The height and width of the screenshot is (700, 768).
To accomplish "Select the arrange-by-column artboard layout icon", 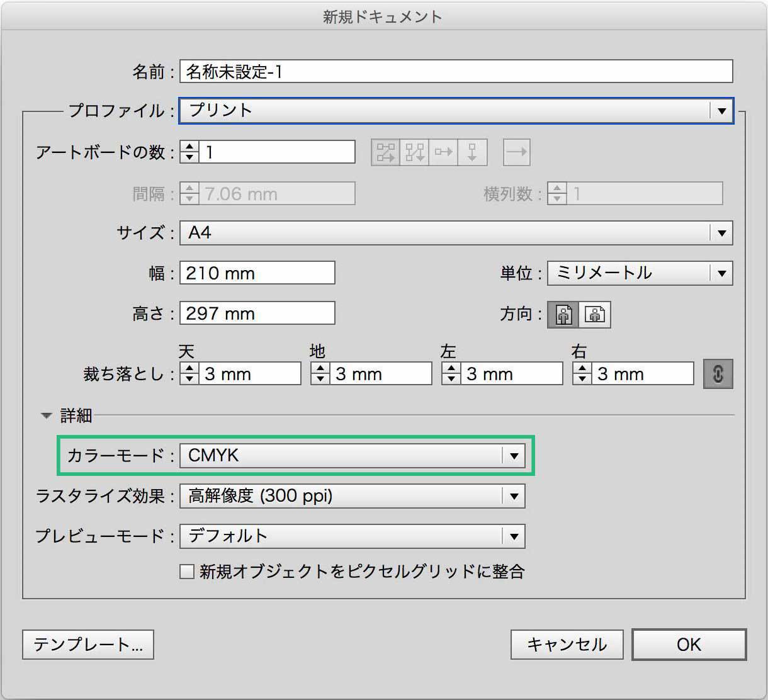I will pyautogui.click(x=472, y=152).
